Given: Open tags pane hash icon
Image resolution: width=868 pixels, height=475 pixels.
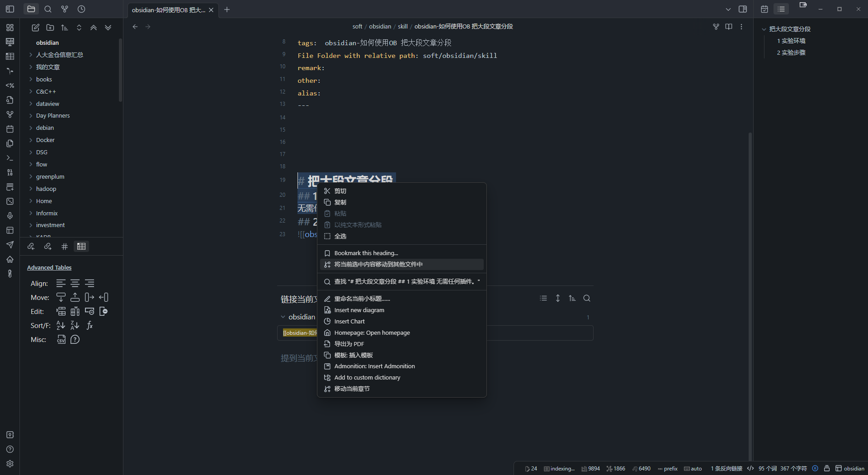Looking at the screenshot, I should tap(65, 247).
